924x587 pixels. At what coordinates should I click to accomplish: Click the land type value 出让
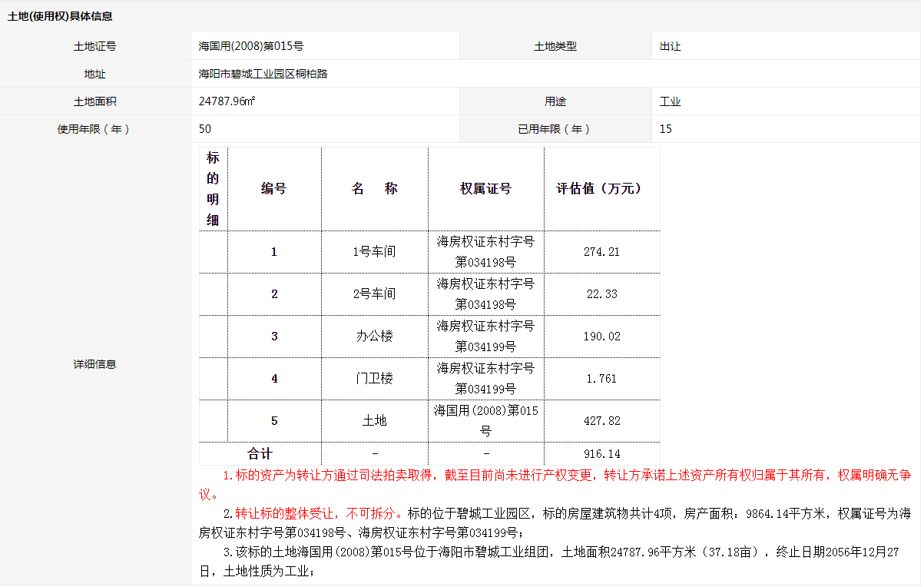[x=671, y=46]
